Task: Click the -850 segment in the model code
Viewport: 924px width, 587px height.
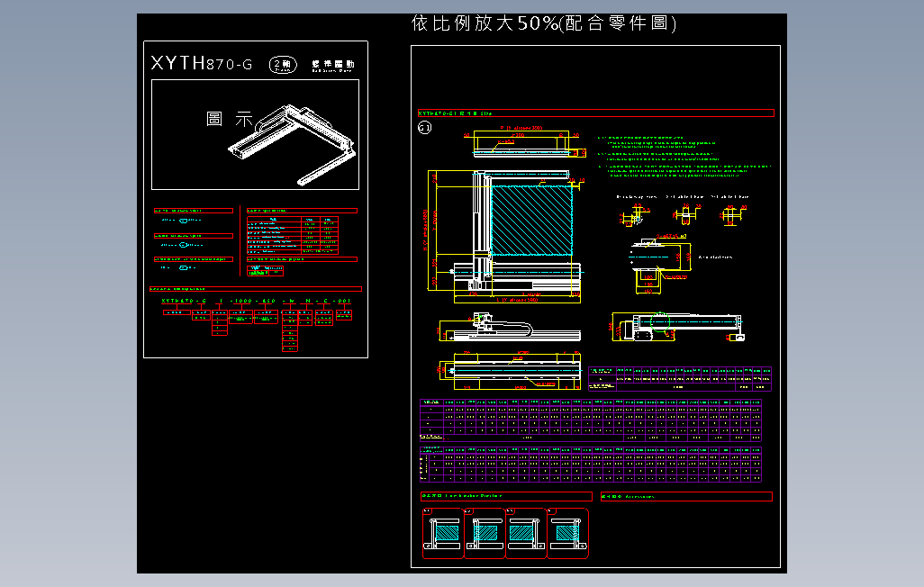Action: [x=265, y=301]
